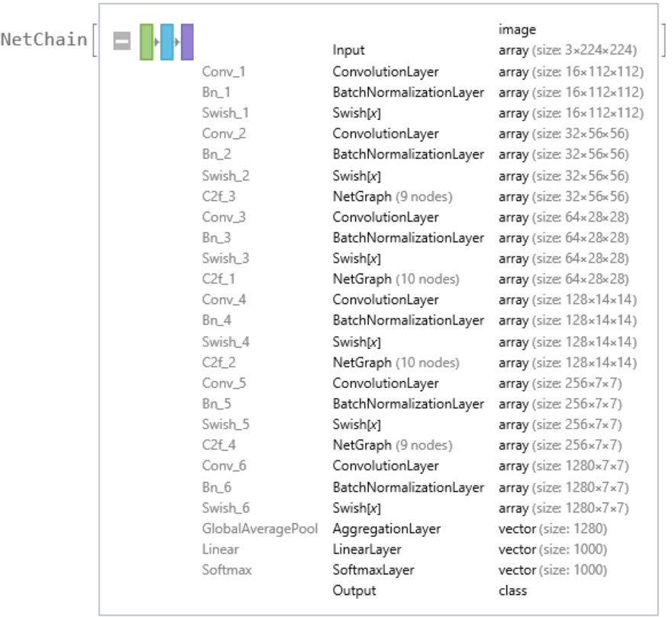Image resolution: width=672 pixels, height=617 pixels.
Task: Expand the C2f_3 NetGraph (9 nodes)
Action: pos(392,196)
